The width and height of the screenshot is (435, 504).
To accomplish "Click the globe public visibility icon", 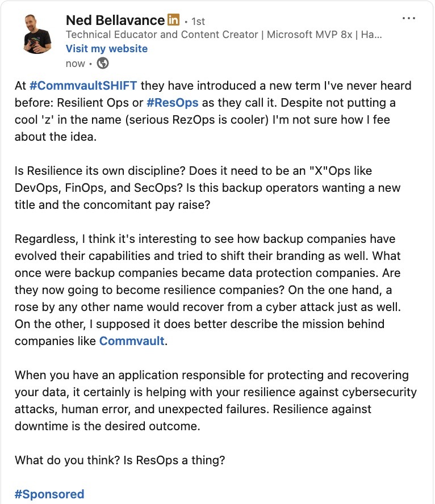I will (x=102, y=63).
